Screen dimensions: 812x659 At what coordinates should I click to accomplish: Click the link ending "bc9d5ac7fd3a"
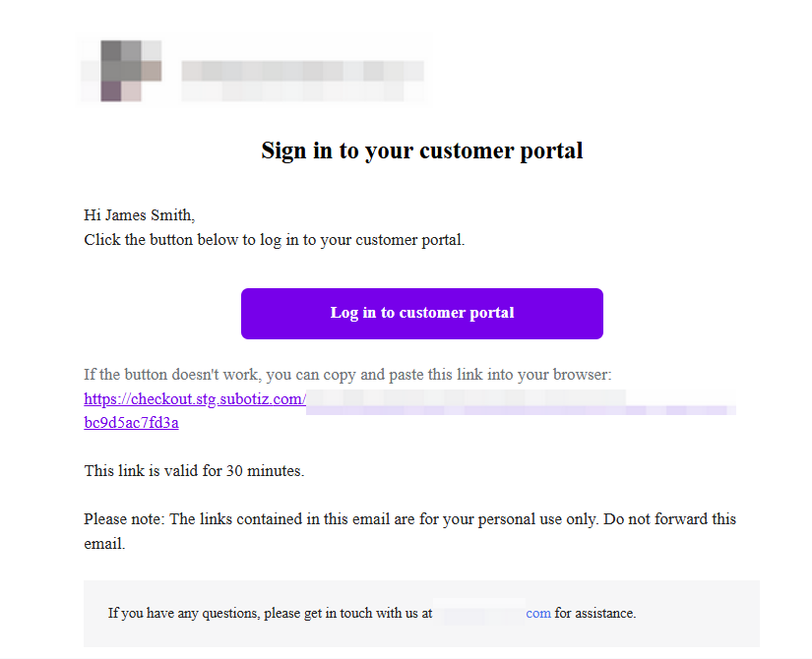[x=131, y=423]
